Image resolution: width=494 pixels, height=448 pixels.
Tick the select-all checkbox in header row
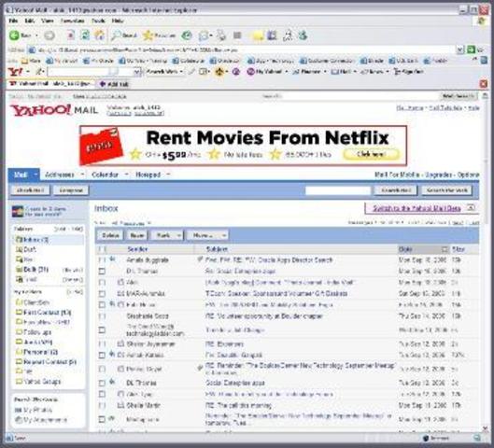click(102, 249)
